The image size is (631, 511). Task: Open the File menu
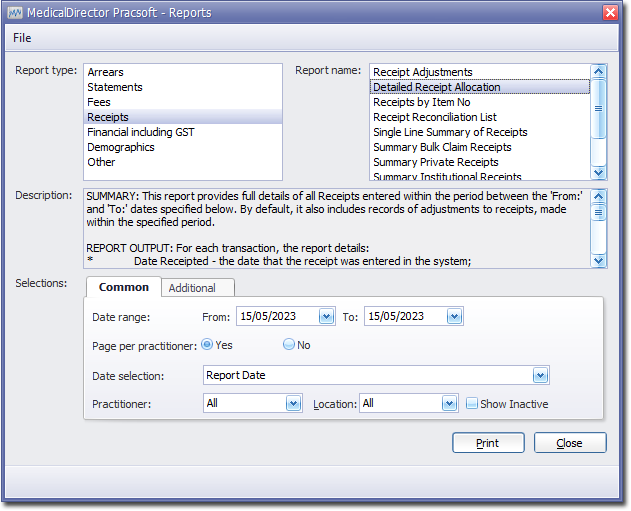pos(22,38)
